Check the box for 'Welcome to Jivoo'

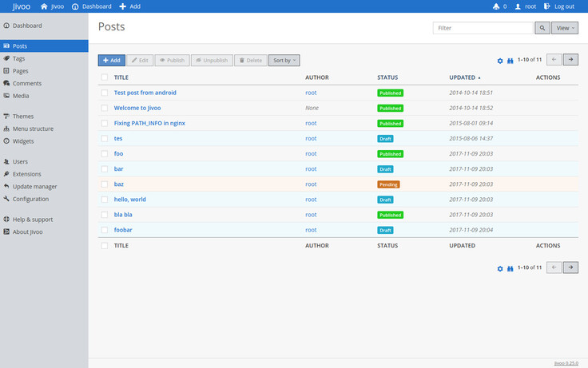point(105,108)
